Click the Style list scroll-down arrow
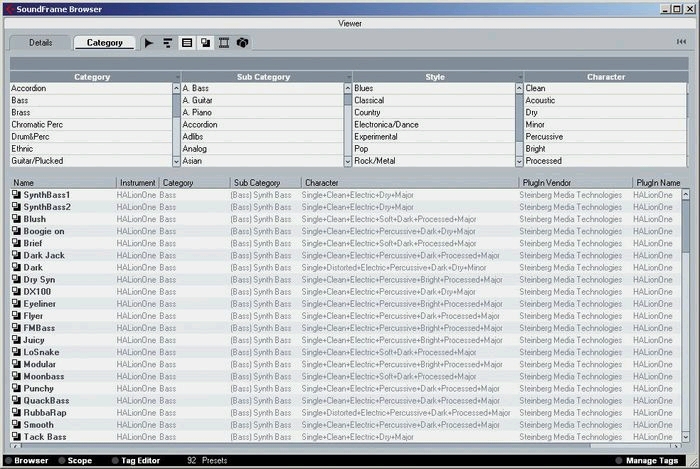 tap(519, 162)
